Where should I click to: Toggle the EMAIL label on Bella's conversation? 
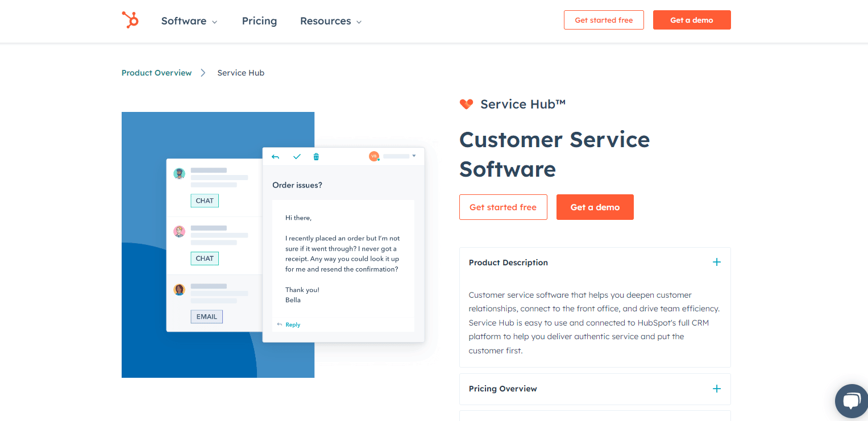click(x=206, y=316)
